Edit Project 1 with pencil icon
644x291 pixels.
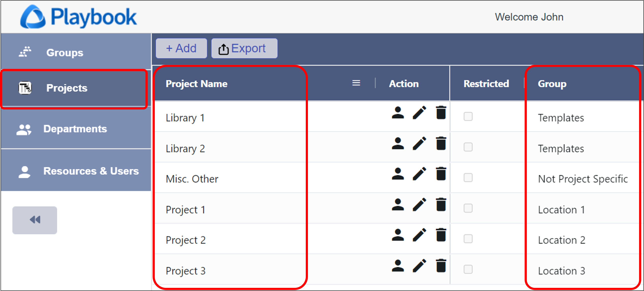click(419, 205)
